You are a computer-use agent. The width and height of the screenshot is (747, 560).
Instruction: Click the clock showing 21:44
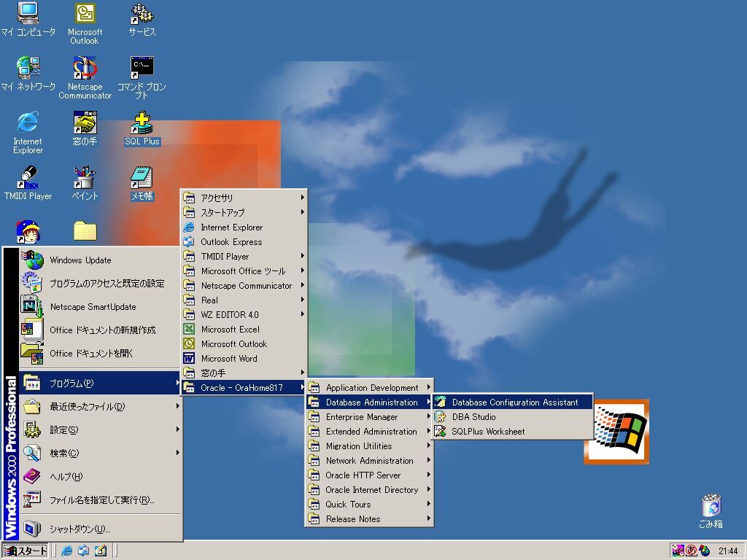coord(728,551)
